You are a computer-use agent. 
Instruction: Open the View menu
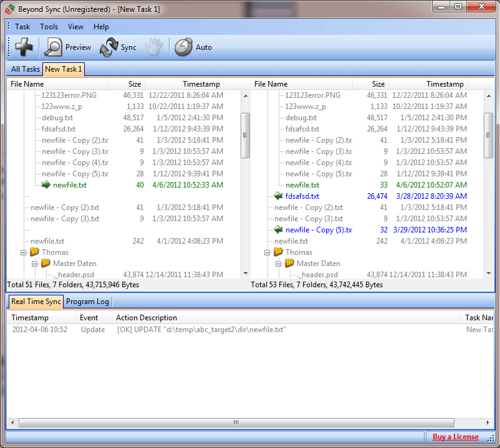pos(75,26)
